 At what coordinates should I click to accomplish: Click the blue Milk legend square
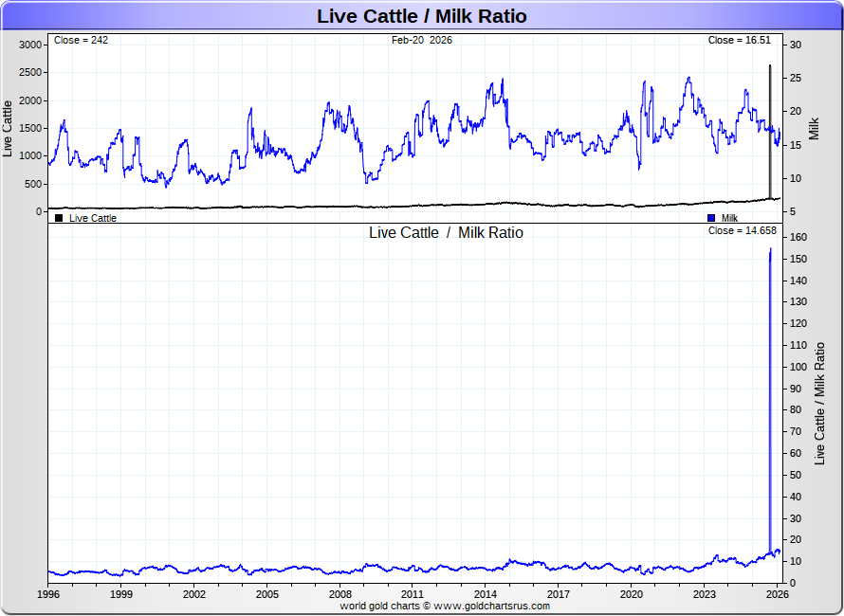(711, 218)
